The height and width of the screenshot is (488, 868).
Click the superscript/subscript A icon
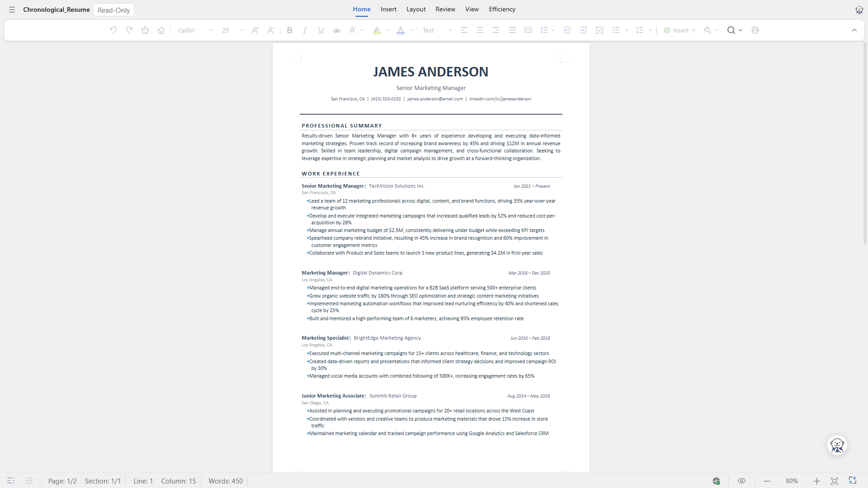[x=352, y=30]
